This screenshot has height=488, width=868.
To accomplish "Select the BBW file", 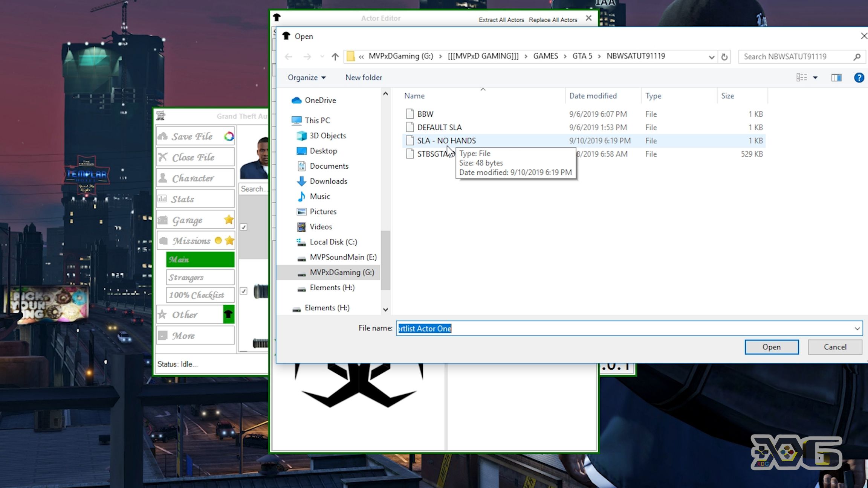I will click(x=584, y=114).
